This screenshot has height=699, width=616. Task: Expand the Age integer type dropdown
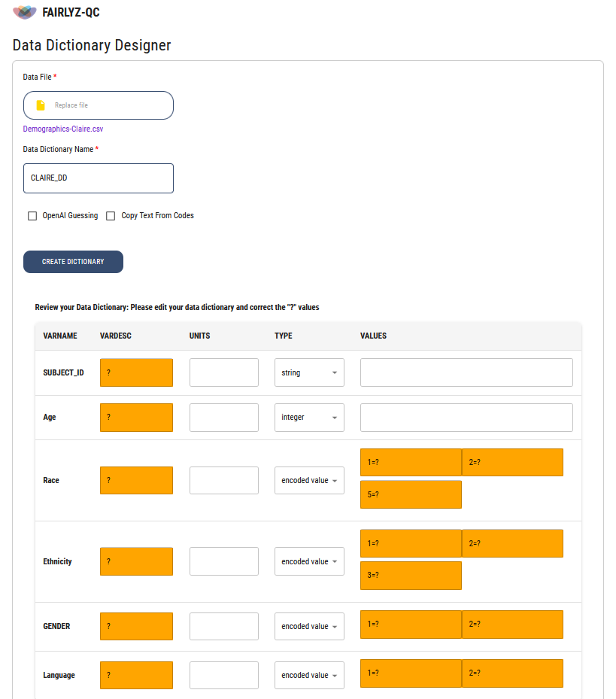[309, 418]
